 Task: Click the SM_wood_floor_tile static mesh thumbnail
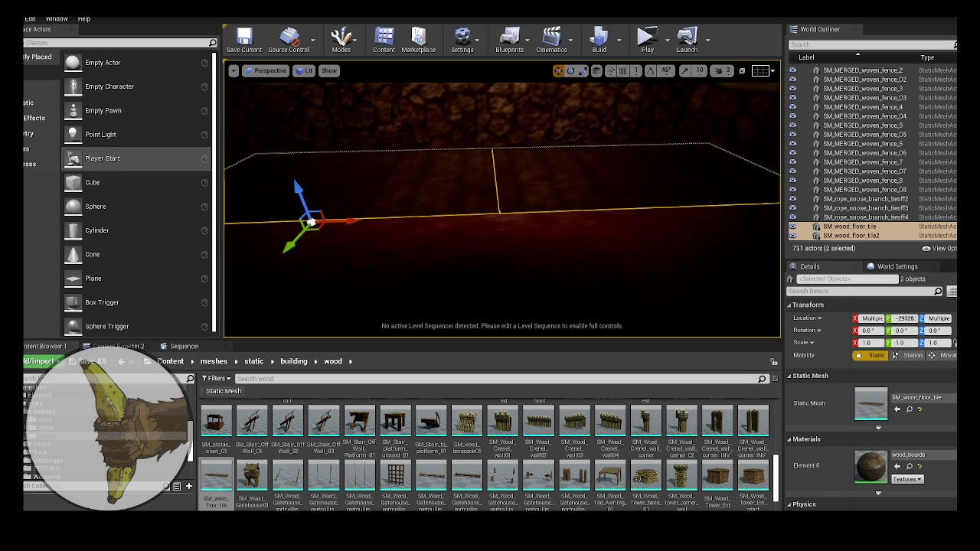tap(871, 404)
